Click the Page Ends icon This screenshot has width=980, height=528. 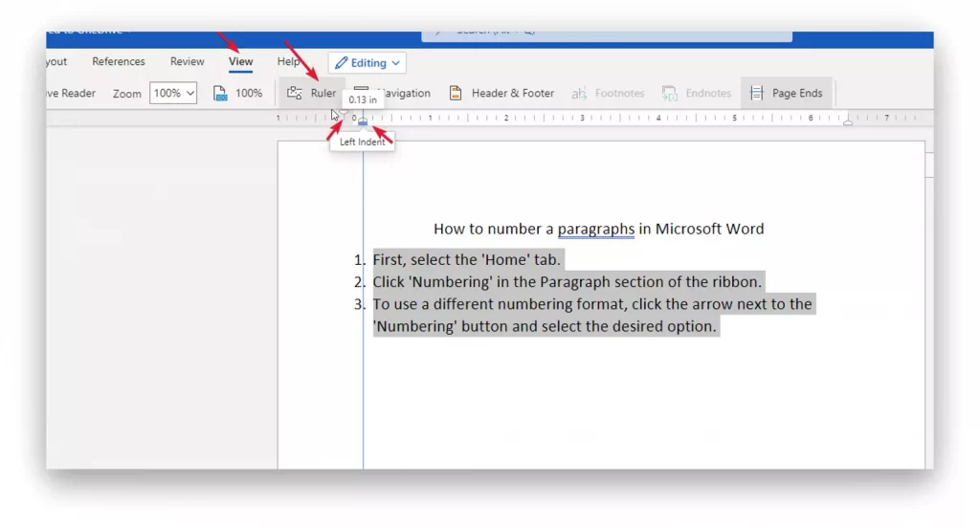[x=756, y=93]
